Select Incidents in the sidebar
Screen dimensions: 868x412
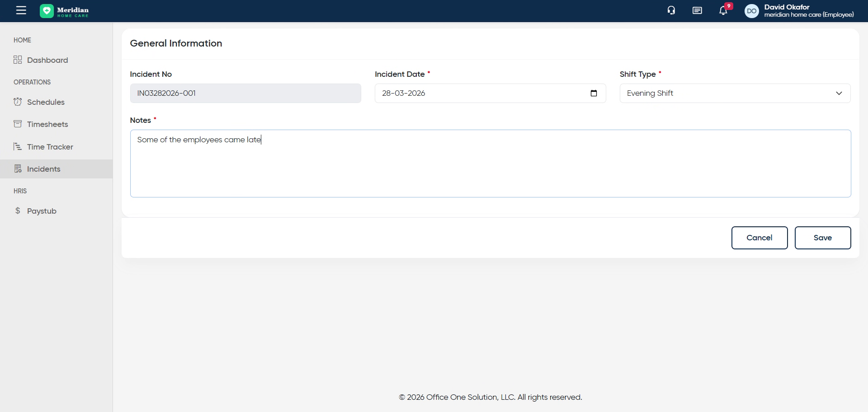pos(43,169)
